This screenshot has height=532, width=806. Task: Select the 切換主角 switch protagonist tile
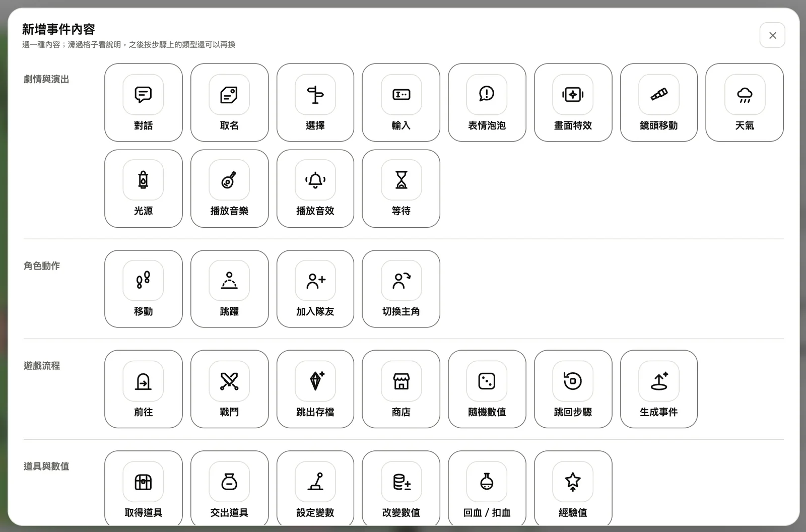(x=401, y=289)
